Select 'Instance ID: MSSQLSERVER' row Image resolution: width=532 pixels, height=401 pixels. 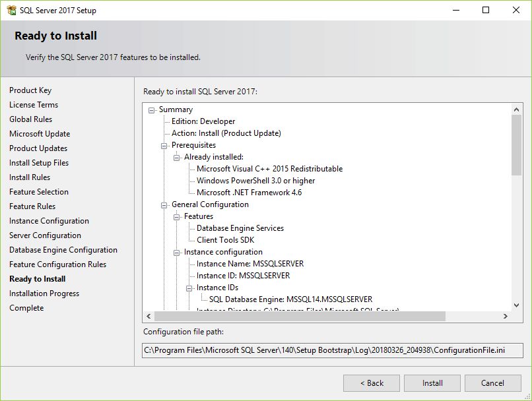(244, 276)
